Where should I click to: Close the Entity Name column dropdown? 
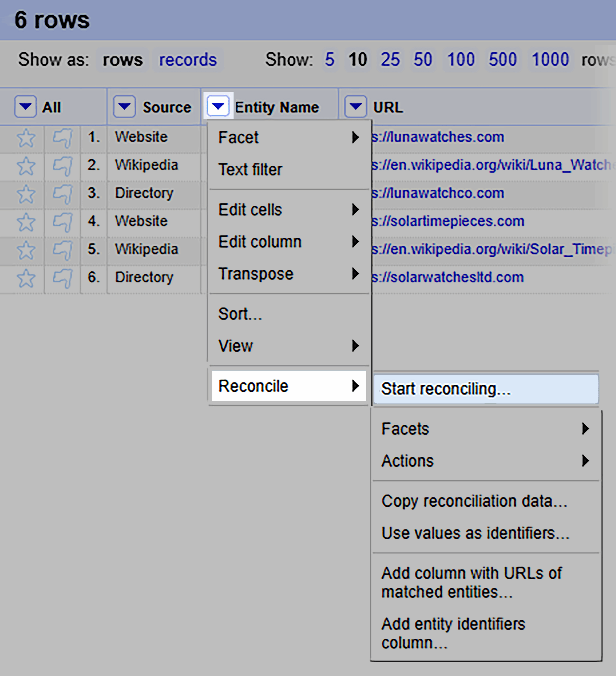(x=218, y=106)
